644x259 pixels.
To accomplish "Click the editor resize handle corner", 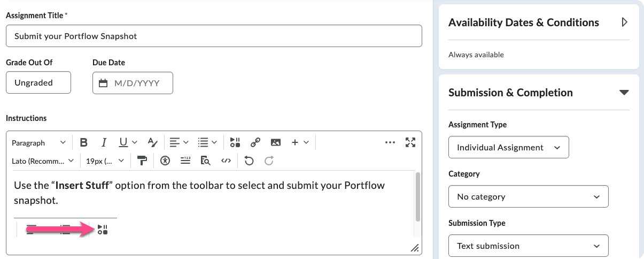I will click(x=414, y=248).
